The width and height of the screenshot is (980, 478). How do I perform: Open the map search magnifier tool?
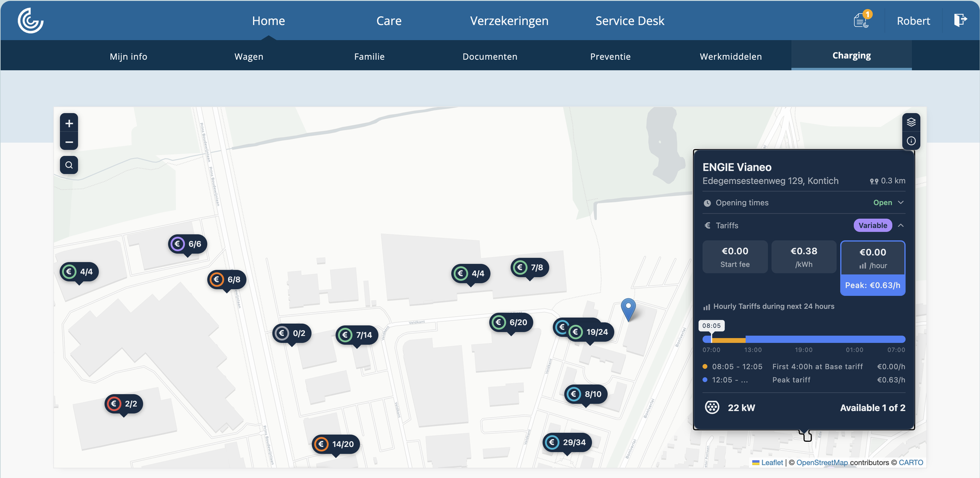click(x=69, y=165)
